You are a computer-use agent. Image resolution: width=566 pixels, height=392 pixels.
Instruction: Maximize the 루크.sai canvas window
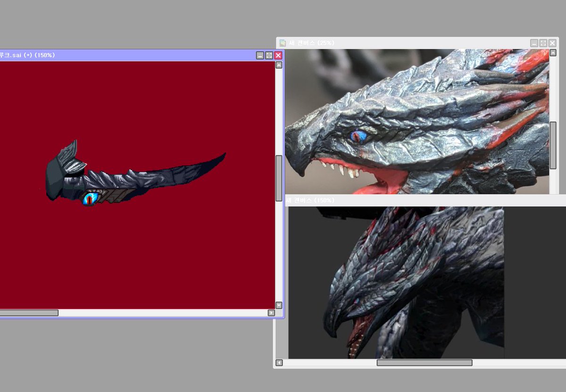(x=269, y=55)
